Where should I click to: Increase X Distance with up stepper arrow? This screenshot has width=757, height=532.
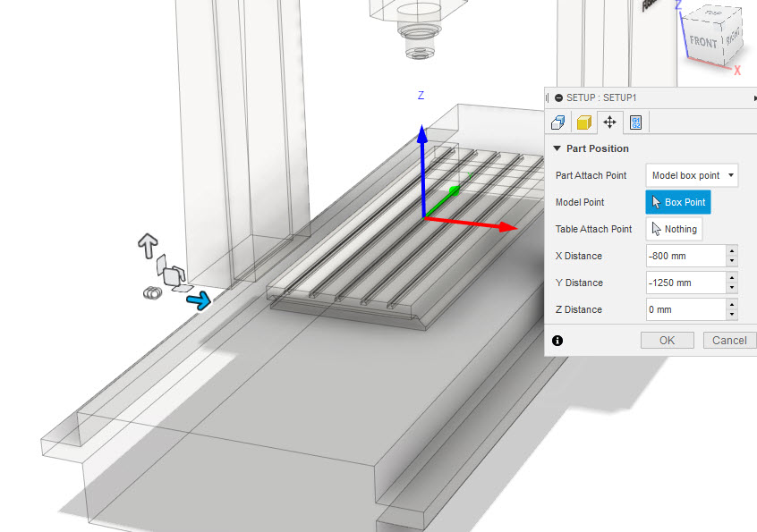coord(732,251)
